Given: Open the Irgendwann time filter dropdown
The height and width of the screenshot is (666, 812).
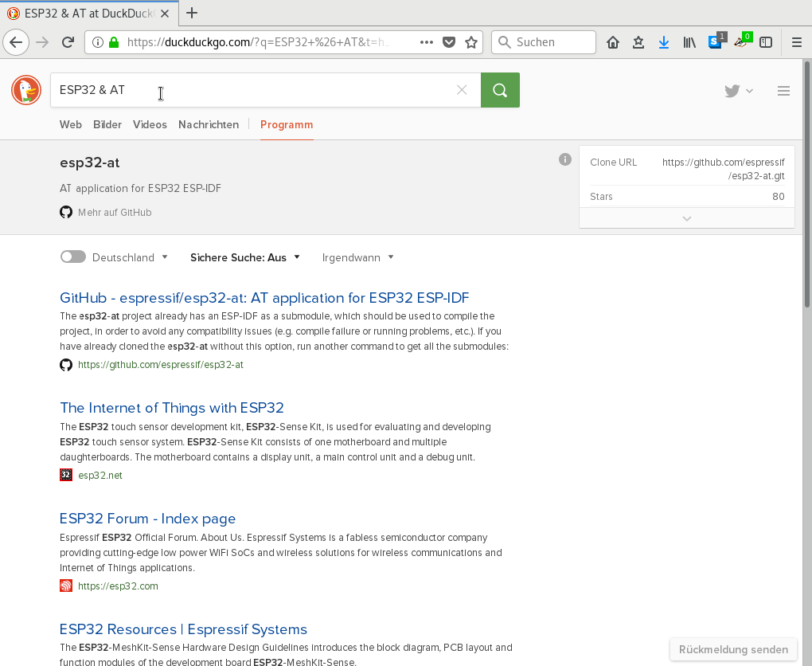Looking at the screenshot, I should click(357, 257).
